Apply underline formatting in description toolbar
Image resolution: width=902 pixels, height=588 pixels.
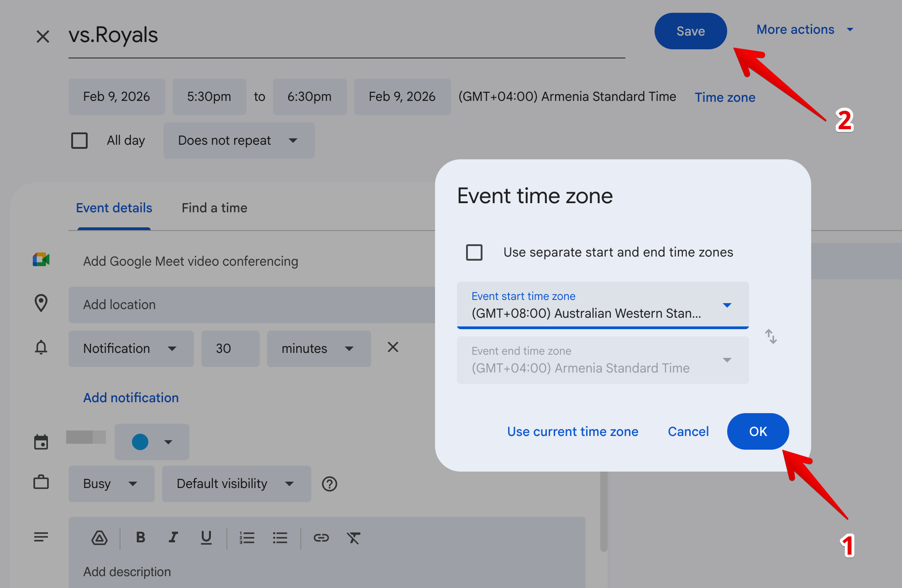click(206, 537)
